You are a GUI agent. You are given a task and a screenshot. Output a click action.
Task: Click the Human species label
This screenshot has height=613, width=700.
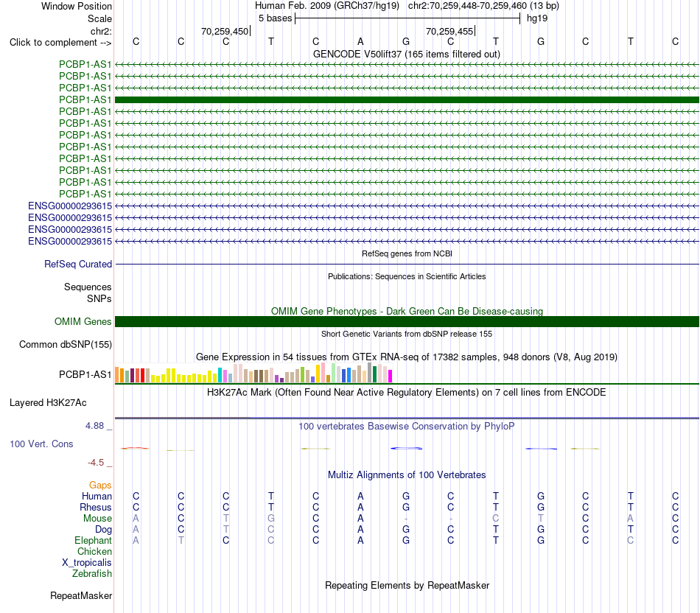coord(97,497)
